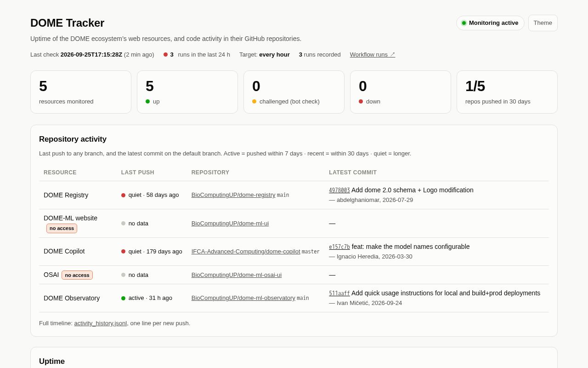Open the Workflow runs link
This screenshot has height=368, width=588.
(373, 54)
